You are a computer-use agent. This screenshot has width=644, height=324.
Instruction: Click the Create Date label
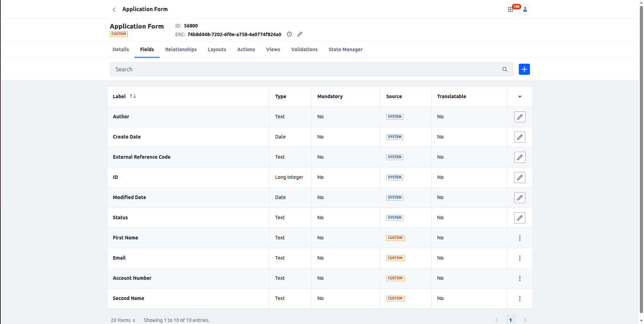point(127,137)
